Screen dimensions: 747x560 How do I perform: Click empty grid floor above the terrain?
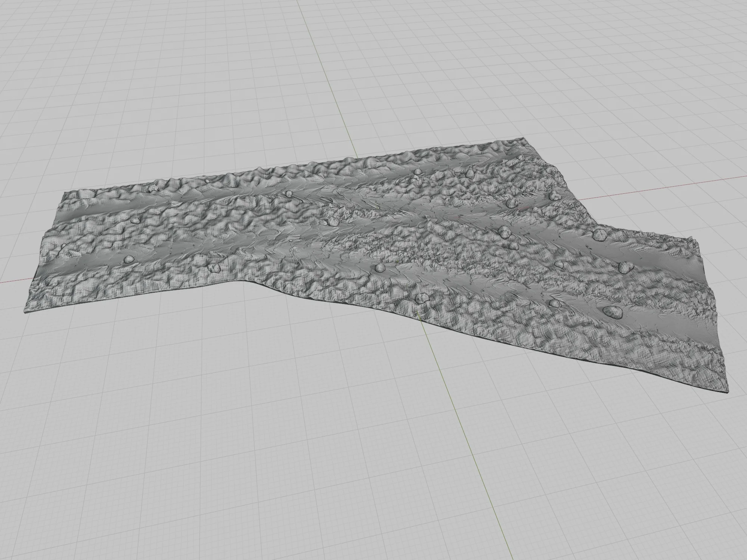(187, 93)
